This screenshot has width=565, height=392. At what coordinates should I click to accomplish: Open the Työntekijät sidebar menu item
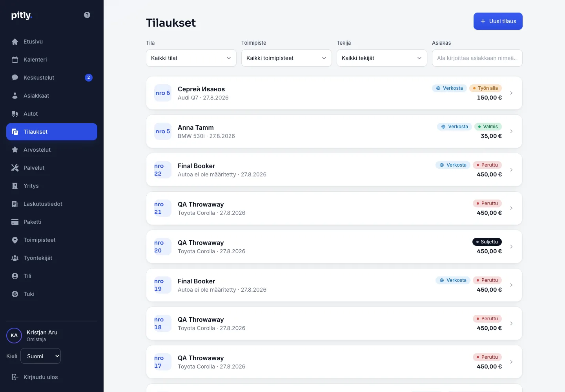(52, 258)
